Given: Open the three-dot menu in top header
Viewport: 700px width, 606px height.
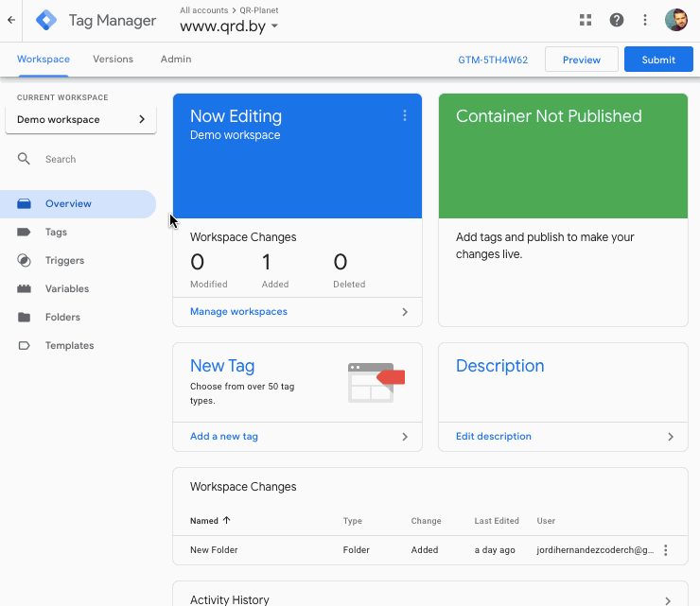Looking at the screenshot, I should 645,20.
